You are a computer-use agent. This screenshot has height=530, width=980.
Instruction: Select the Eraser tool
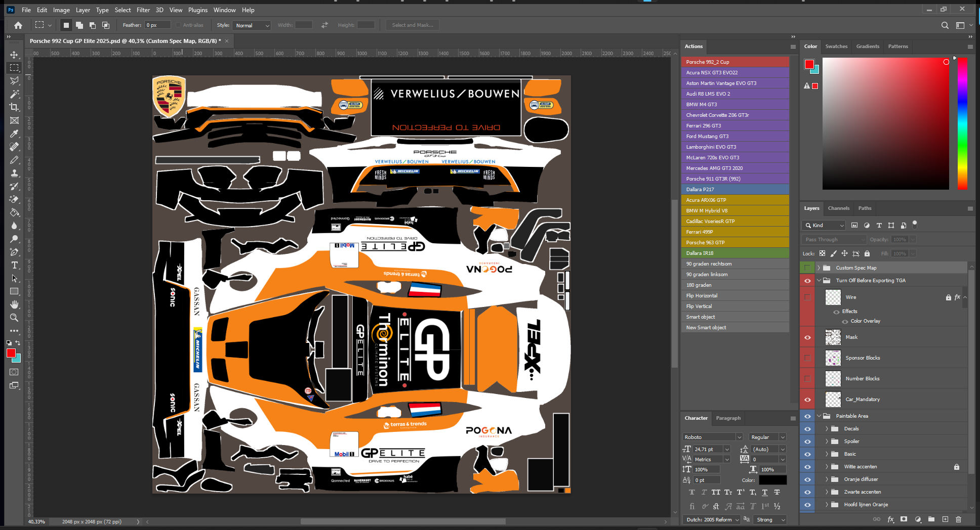tap(14, 199)
